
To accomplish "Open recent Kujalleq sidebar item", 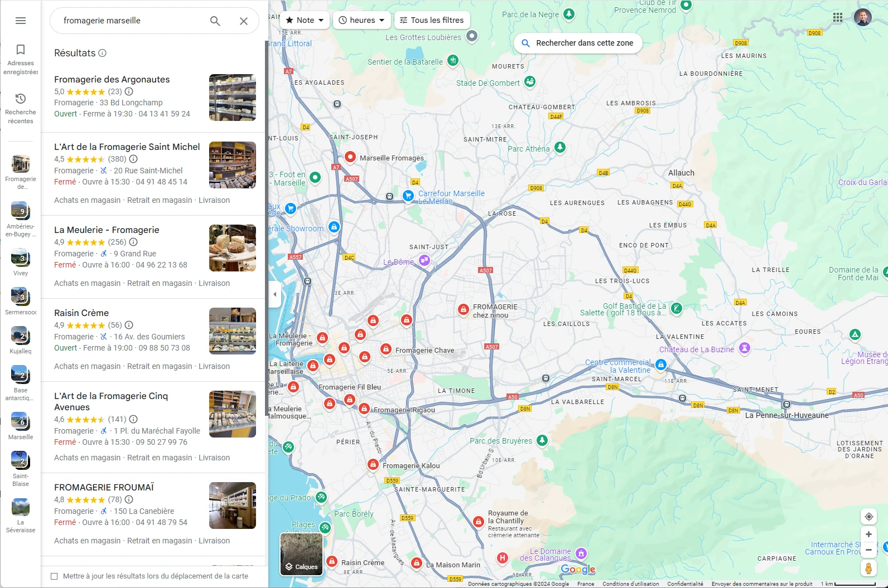I will (21, 341).
